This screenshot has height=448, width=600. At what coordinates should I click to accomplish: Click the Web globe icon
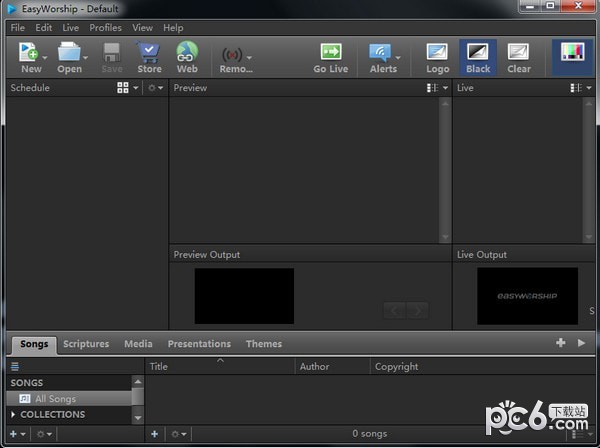pos(187,52)
